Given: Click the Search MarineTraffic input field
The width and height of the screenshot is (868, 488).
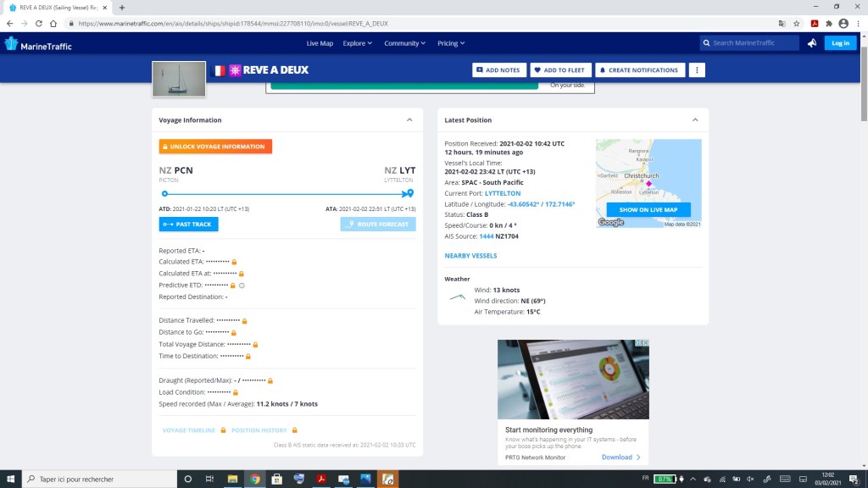Looking at the screenshot, I should (754, 43).
